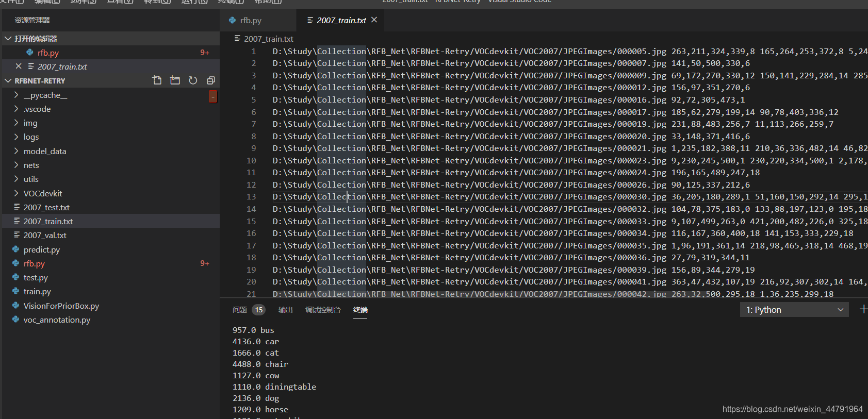Image resolution: width=868 pixels, height=419 pixels.
Task: Open 2007_val.txt in the file tree
Action: tap(111, 236)
